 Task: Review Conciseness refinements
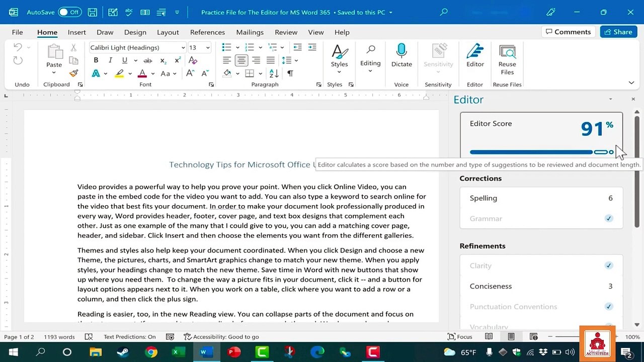point(541,286)
